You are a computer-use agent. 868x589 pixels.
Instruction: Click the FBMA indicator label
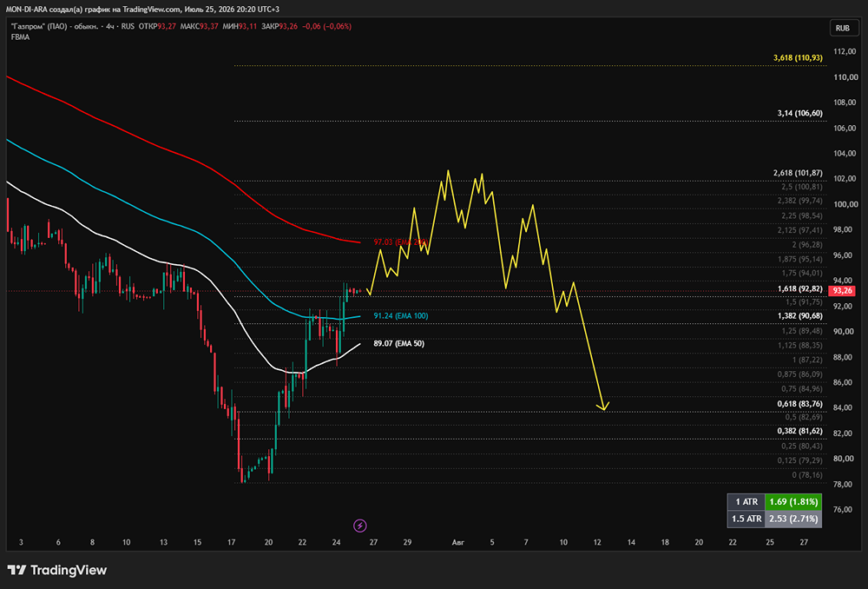coord(21,37)
